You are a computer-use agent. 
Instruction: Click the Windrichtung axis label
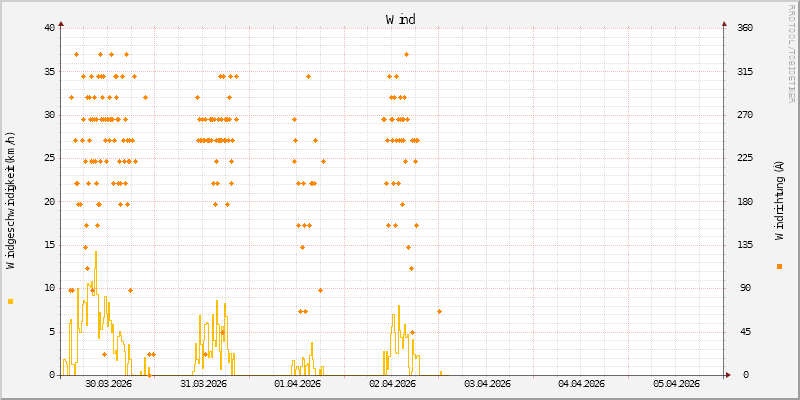(x=779, y=200)
